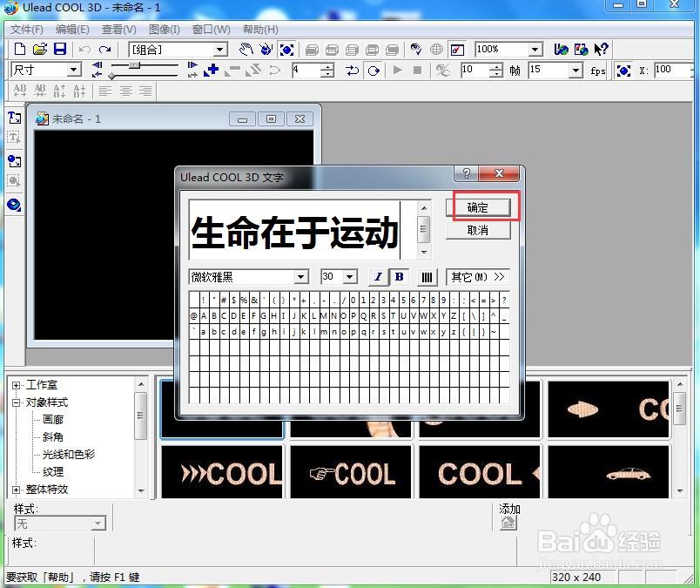Viewport: 700px width, 588px height.
Task: Click the key frame marker slider below timeline
Action: 112,77
